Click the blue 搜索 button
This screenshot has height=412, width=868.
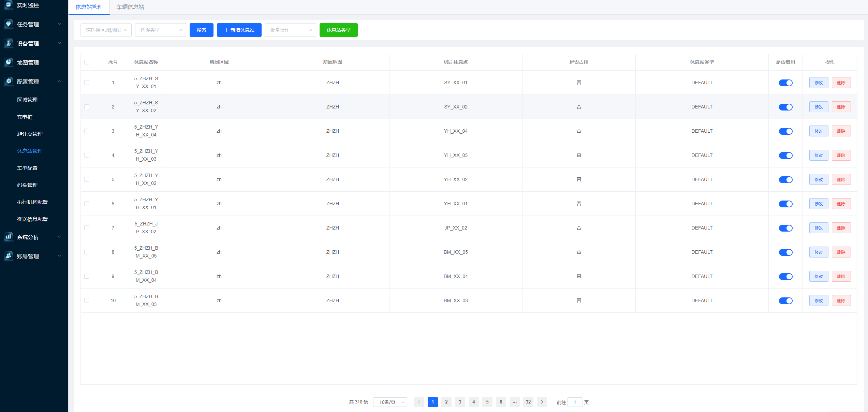[202, 30]
